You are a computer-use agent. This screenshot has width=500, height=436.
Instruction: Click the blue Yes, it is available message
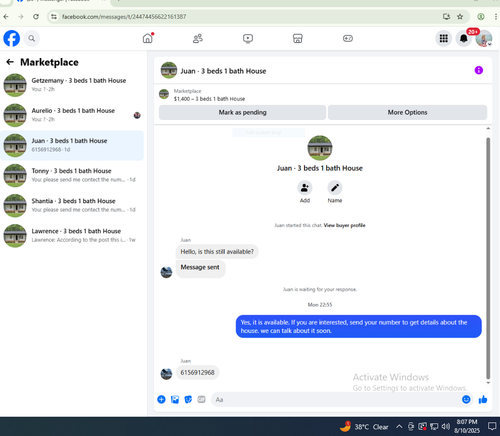(x=359, y=326)
